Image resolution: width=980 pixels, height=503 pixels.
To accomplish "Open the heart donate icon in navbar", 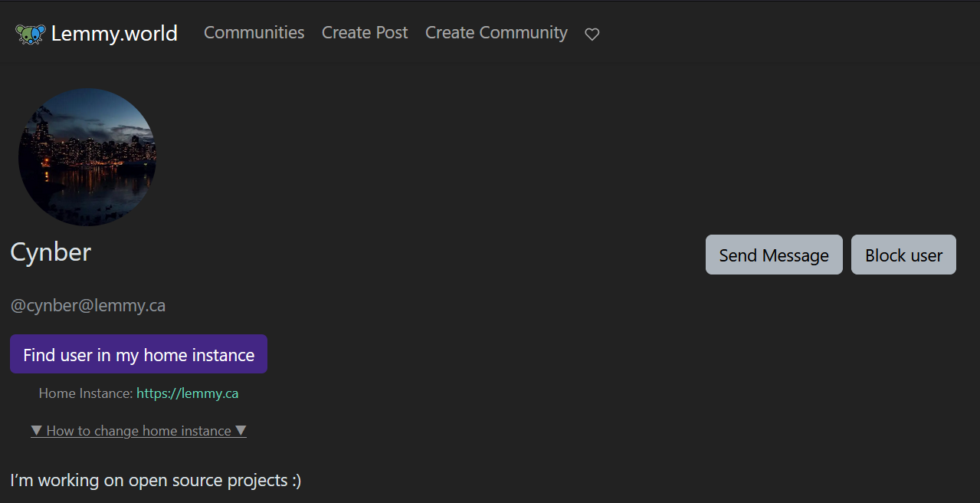I will point(592,34).
